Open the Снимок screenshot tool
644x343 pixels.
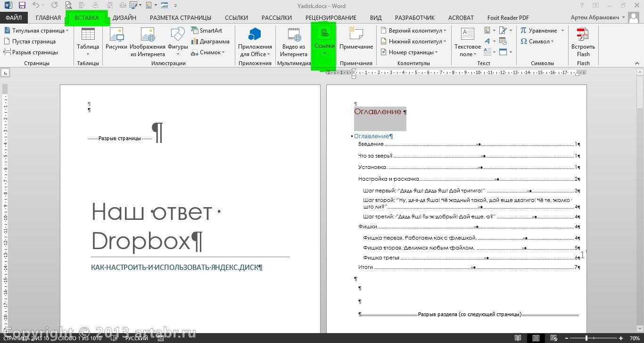207,52
